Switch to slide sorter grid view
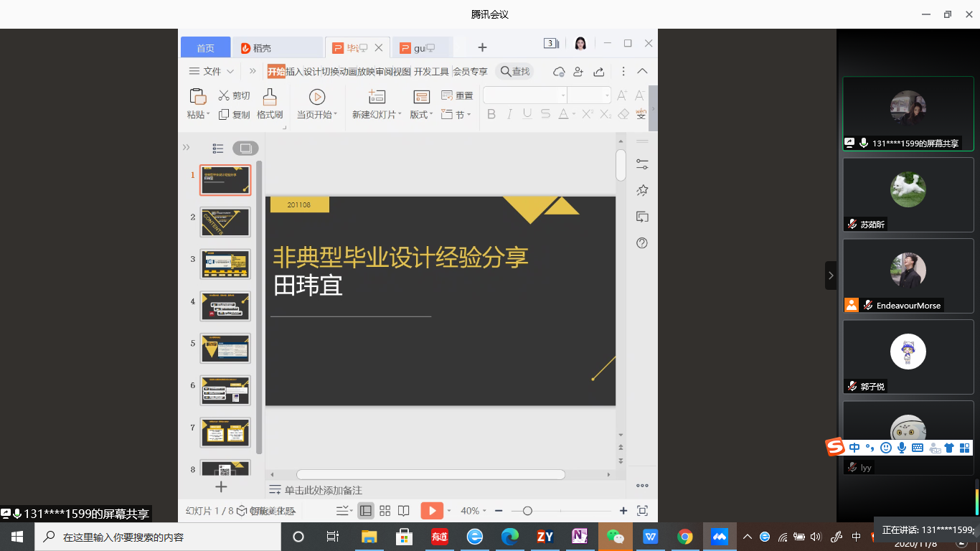Image resolution: width=980 pixels, height=551 pixels. tap(385, 511)
